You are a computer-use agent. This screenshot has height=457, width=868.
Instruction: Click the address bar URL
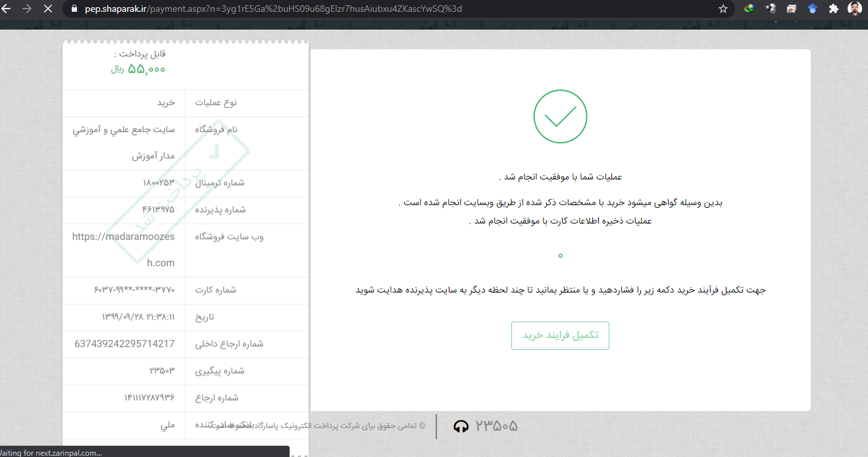pyautogui.click(x=273, y=9)
